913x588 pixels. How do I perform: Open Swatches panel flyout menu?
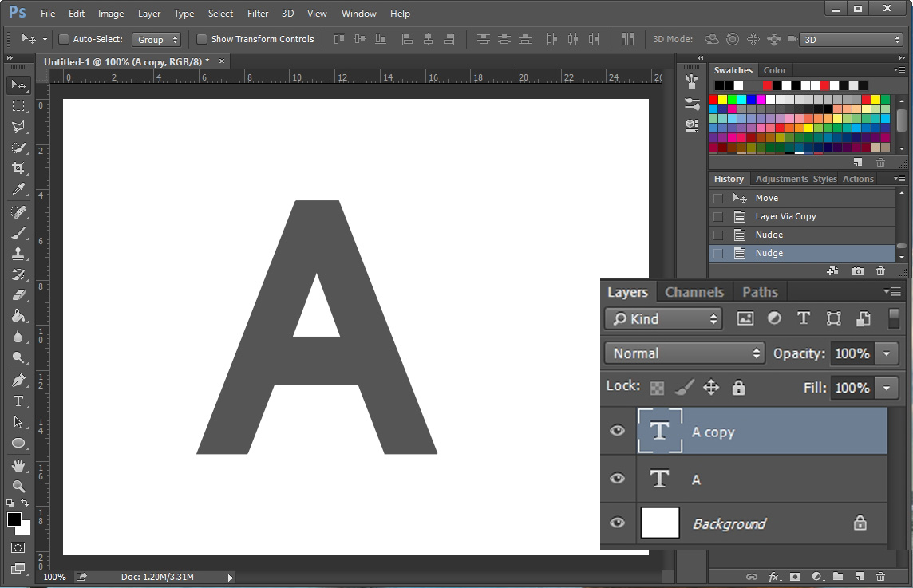pos(899,70)
